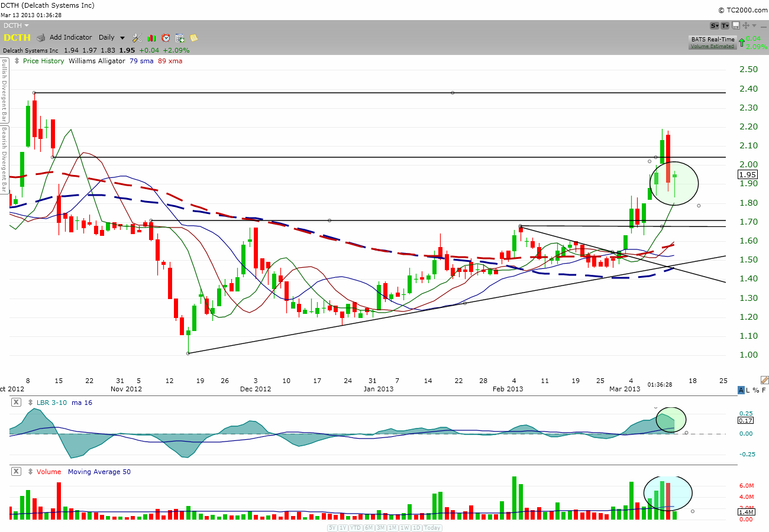Set chart range to 1W
This screenshot has height=532, width=769.
[x=405, y=528]
